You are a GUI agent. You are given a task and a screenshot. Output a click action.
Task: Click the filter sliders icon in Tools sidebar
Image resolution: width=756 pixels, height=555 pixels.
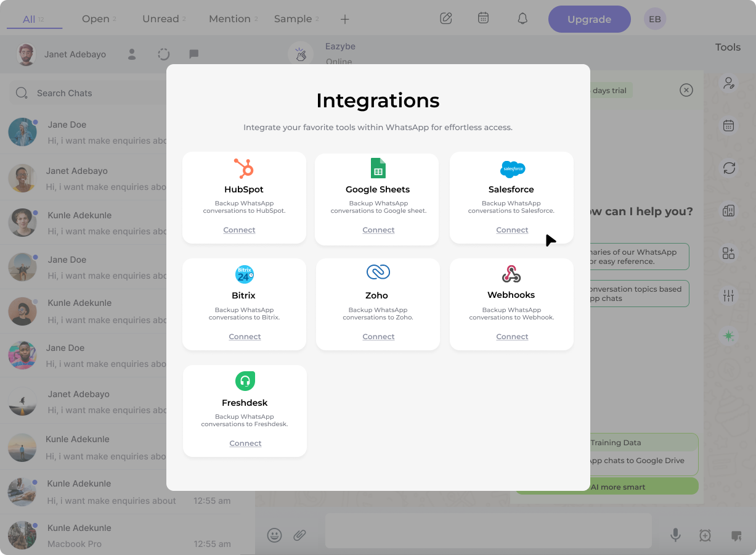729,295
